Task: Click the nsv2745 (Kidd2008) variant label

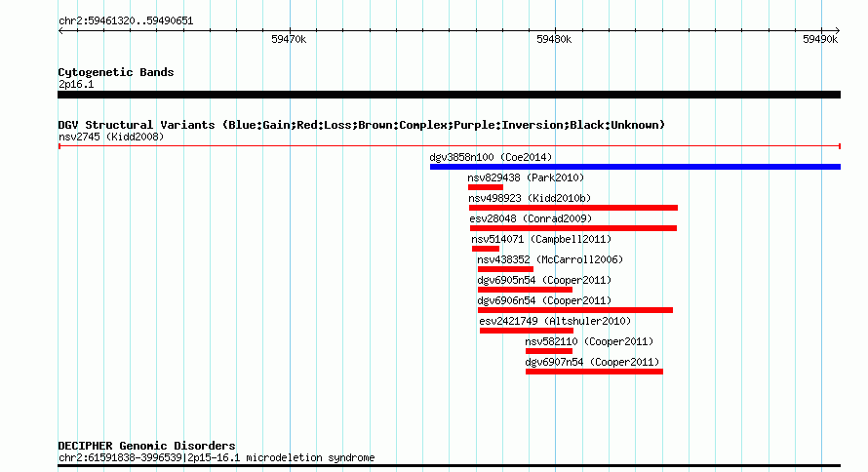Action: (x=111, y=137)
